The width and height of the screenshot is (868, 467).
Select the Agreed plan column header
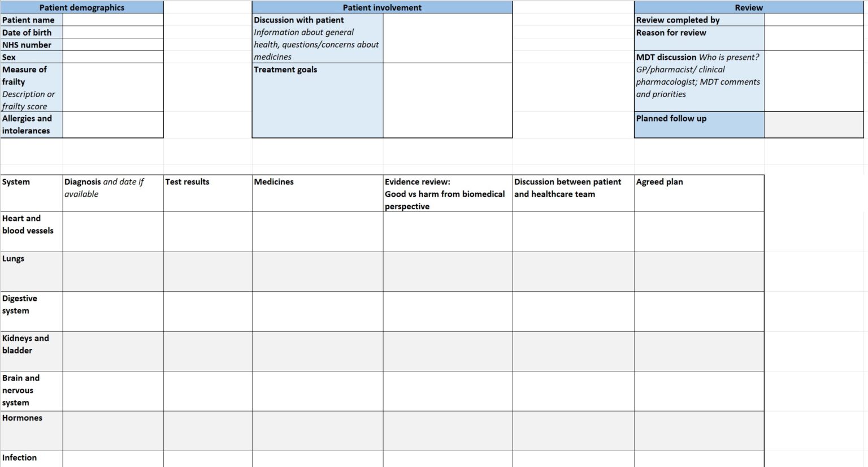point(698,193)
